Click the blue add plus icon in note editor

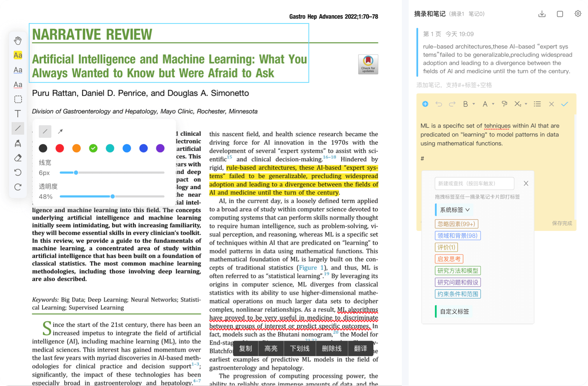[x=425, y=104]
